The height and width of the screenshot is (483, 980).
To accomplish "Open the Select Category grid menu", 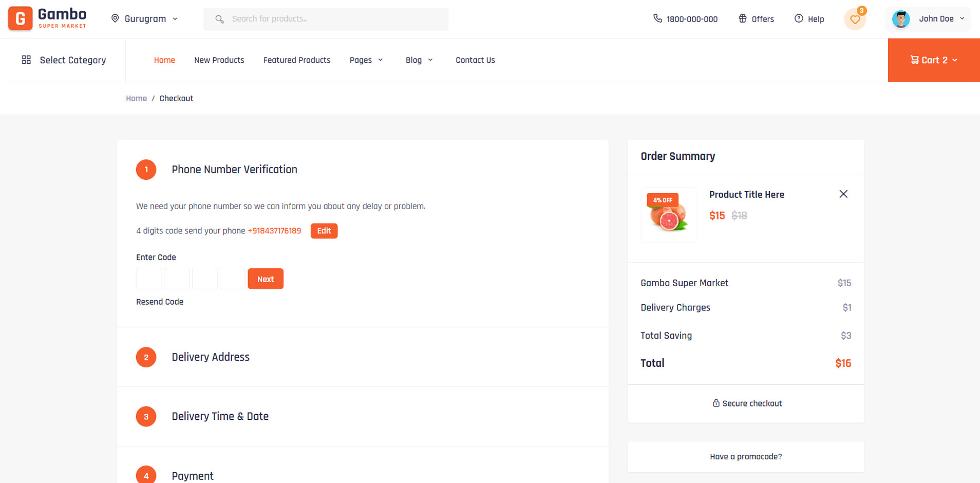I will click(64, 60).
